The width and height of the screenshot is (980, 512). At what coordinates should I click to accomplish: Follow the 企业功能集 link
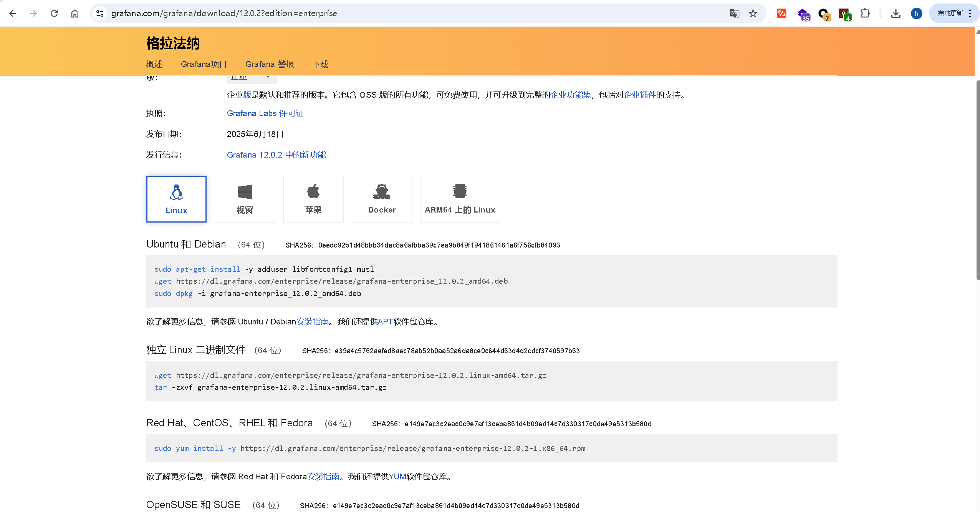(x=571, y=95)
